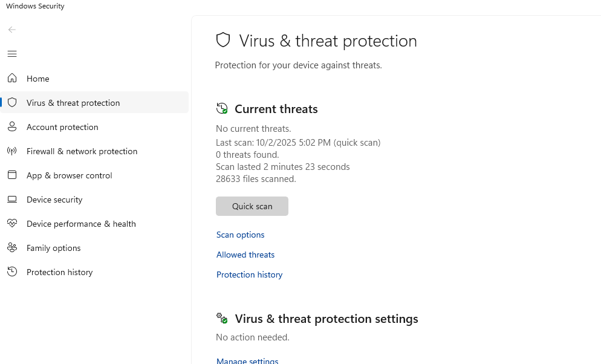Click the Device performance heart icon
Image resolution: width=601 pixels, height=364 pixels.
12,224
